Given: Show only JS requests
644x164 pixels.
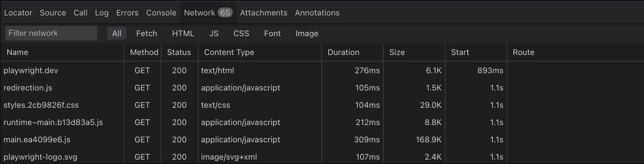Looking at the screenshot, I should (214, 33).
